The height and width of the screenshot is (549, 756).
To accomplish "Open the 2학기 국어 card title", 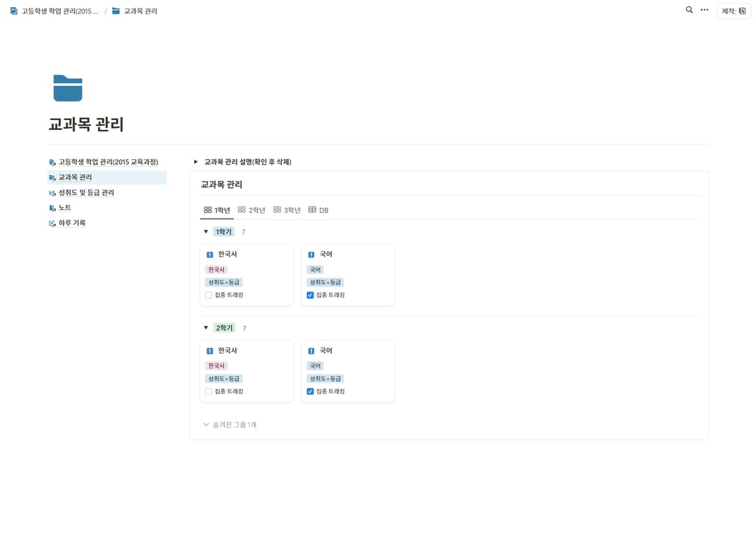I will (x=326, y=350).
